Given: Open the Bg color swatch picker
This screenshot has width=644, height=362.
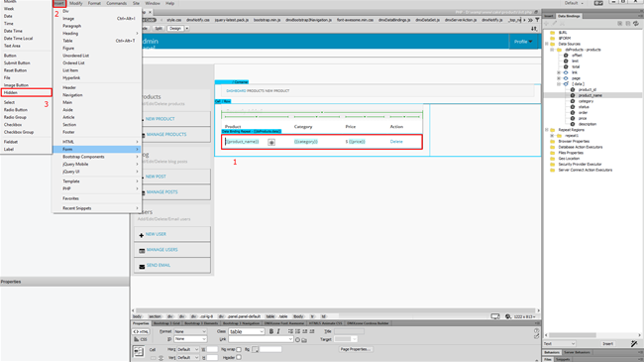Looking at the screenshot, I should coord(255,350).
